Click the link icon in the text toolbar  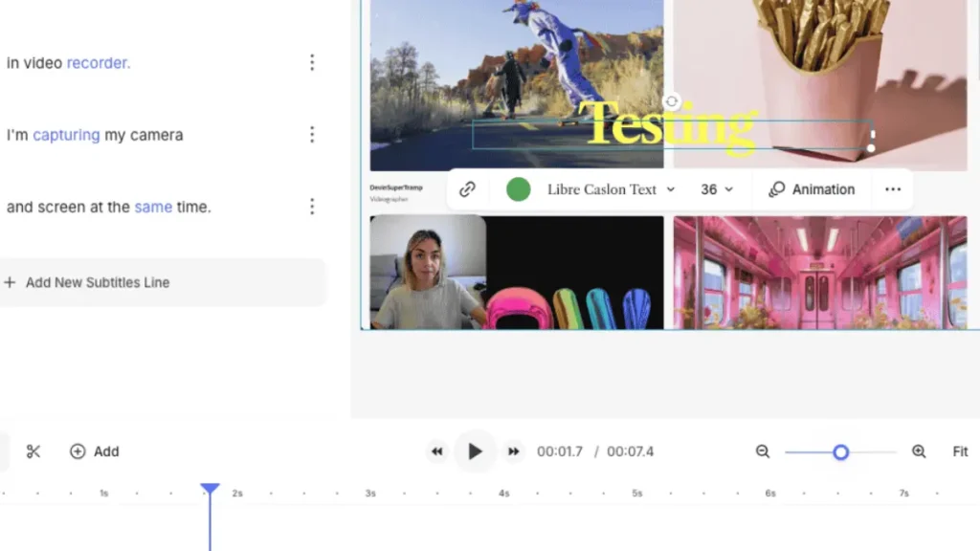pos(468,188)
